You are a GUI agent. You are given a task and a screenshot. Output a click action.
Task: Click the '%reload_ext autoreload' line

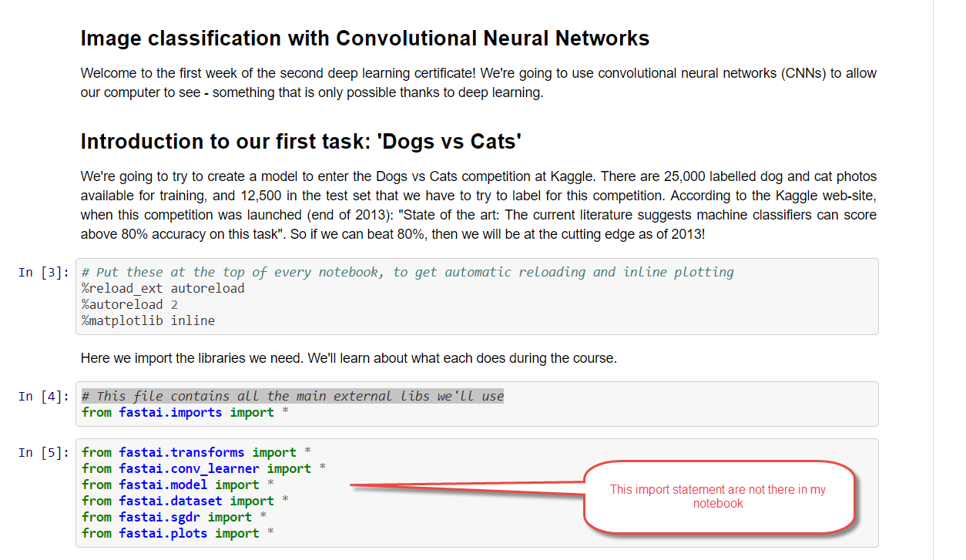tap(163, 288)
